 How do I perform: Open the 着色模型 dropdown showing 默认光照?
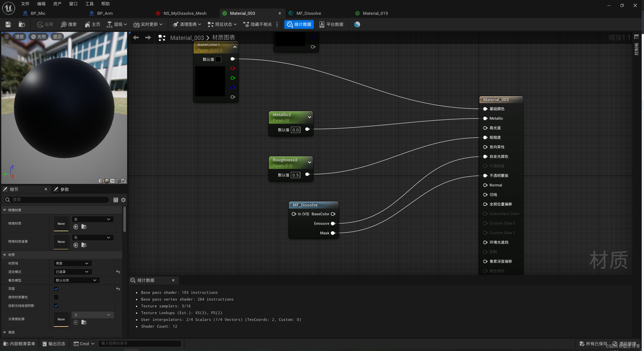[76, 280]
